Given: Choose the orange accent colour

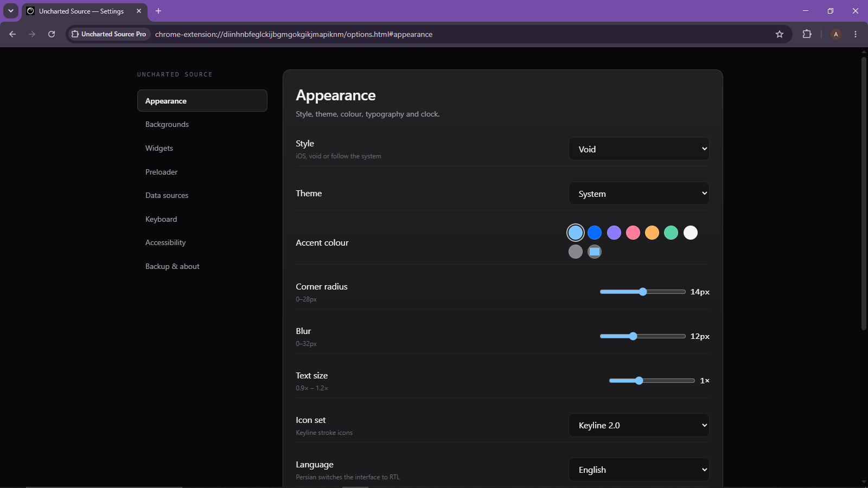Looking at the screenshot, I should coord(652,233).
